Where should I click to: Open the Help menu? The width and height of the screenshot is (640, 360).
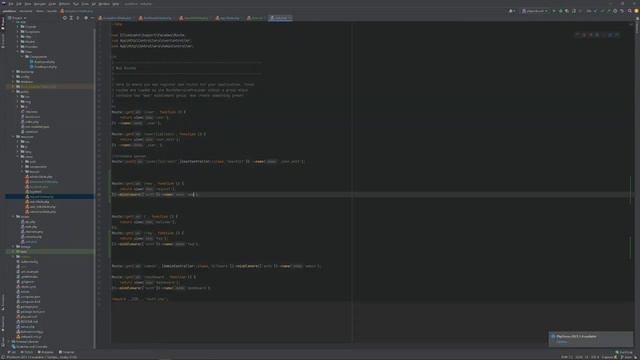click(x=116, y=4)
